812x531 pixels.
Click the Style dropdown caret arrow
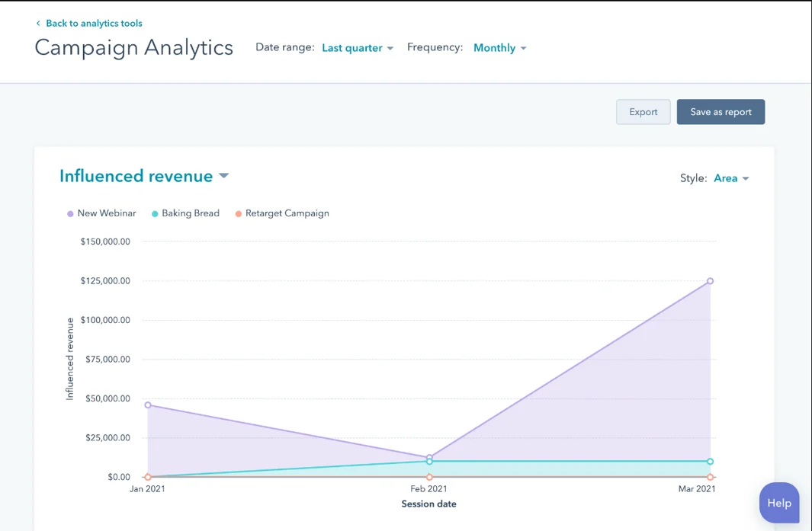coord(744,178)
